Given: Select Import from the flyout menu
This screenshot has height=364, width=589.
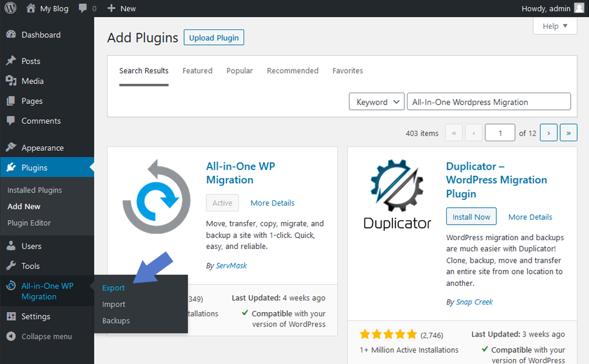Looking at the screenshot, I should [113, 305].
